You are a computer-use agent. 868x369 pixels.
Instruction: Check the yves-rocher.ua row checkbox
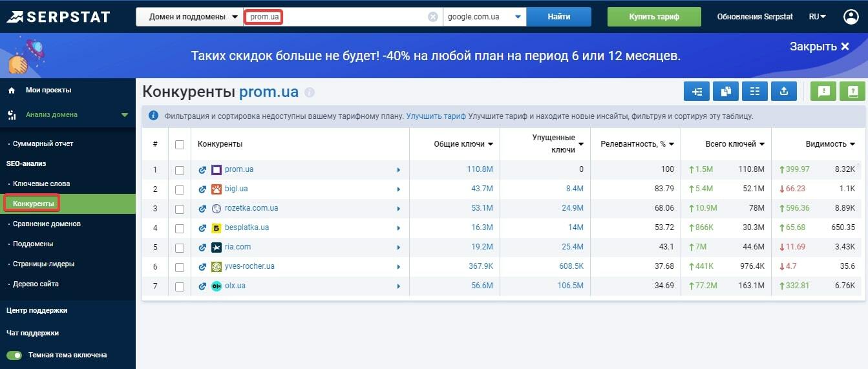[180, 268]
